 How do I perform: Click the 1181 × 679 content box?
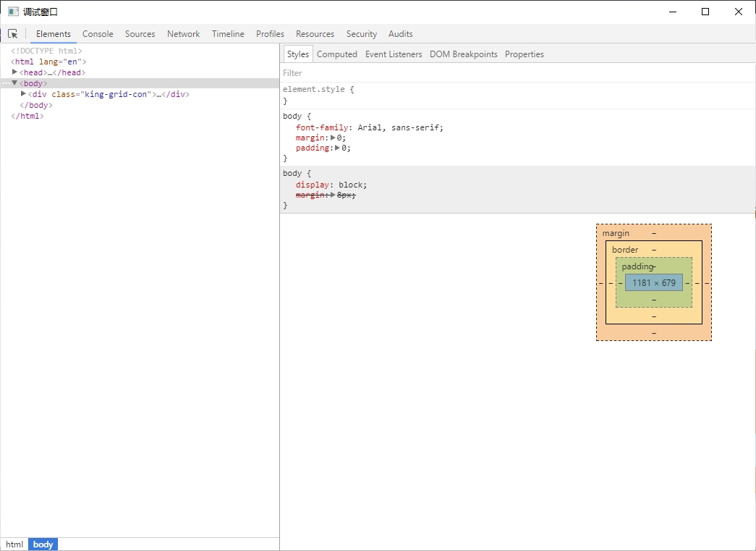653,283
